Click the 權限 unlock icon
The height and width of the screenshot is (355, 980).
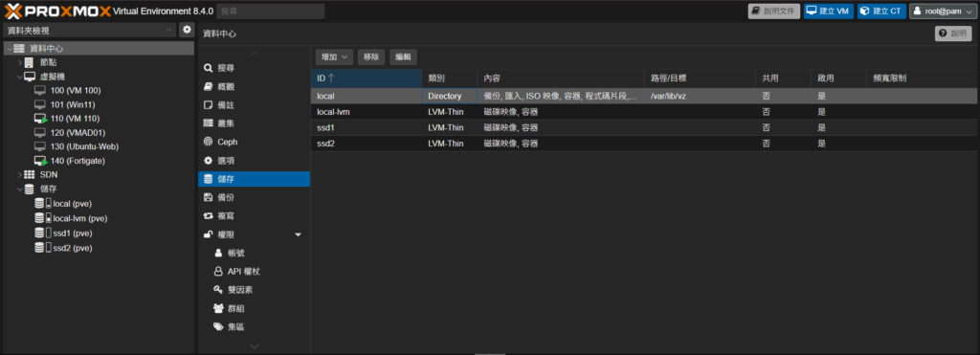[208, 234]
